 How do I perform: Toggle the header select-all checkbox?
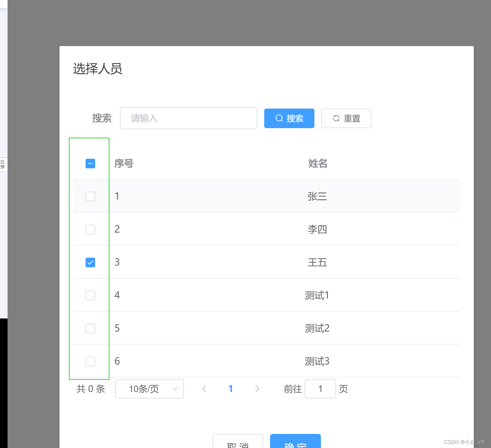pos(90,164)
